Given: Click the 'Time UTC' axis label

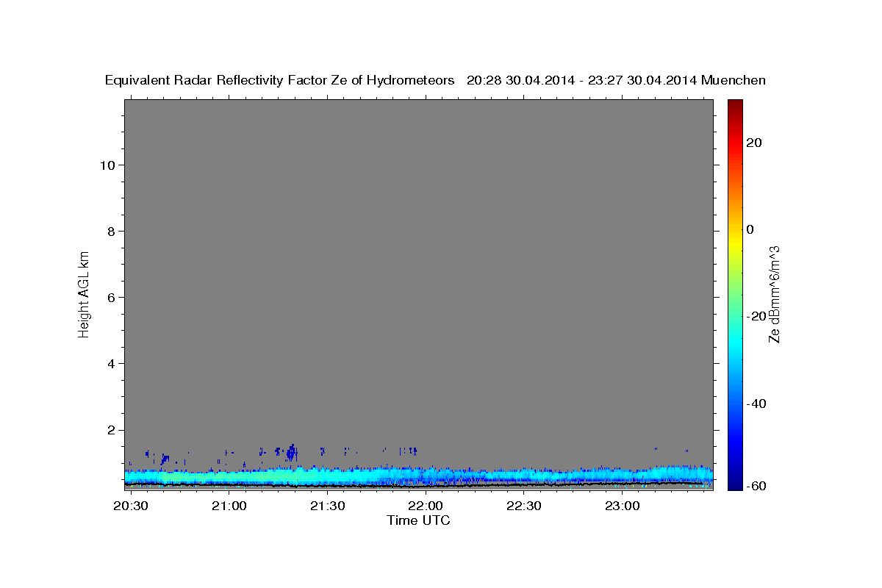Looking at the screenshot, I should [418, 520].
